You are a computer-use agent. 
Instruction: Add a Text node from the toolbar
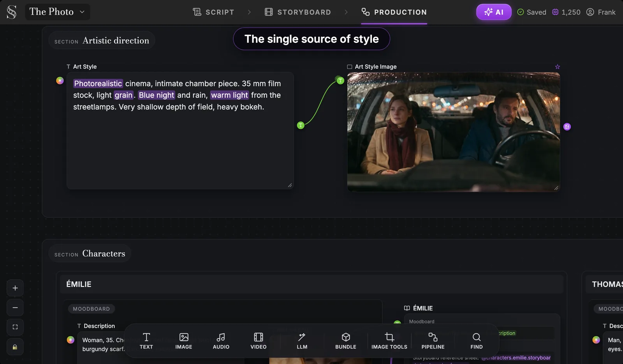[x=146, y=341]
